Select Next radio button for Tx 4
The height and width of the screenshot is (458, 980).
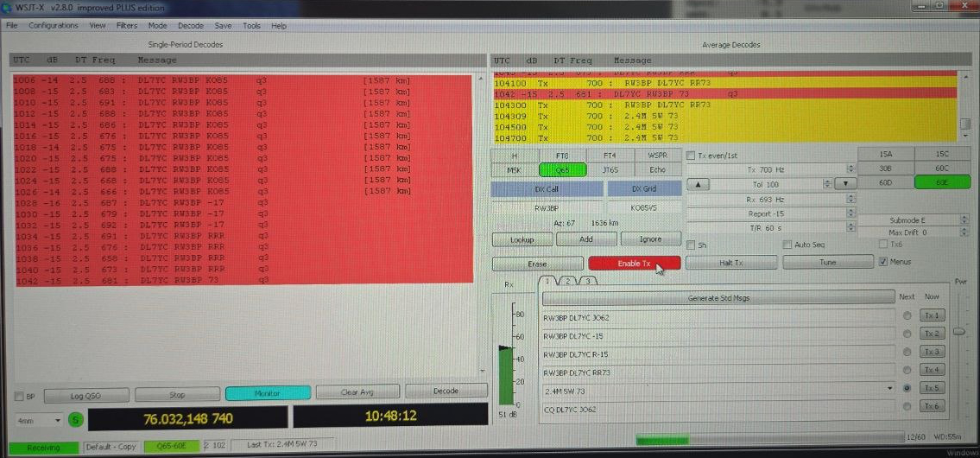907,371
